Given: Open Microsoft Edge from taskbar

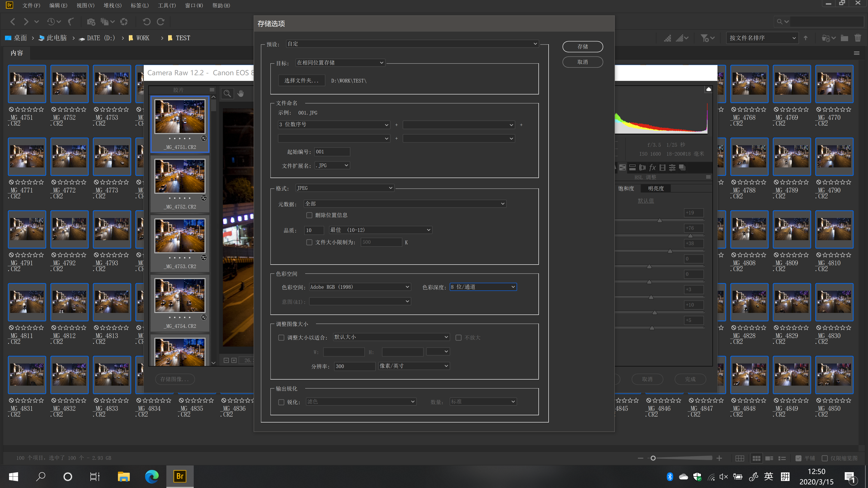Looking at the screenshot, I should pos(152,476).
